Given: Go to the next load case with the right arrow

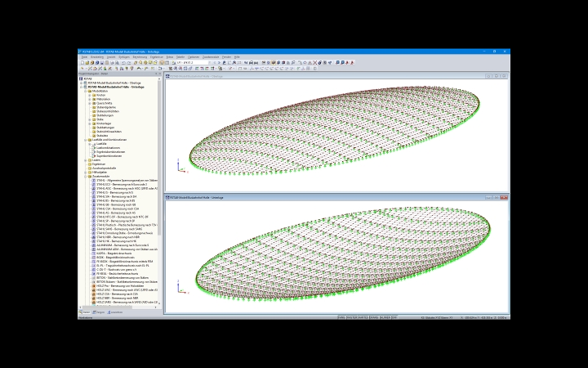Looking at the screenshot, I should pos(219,63).
